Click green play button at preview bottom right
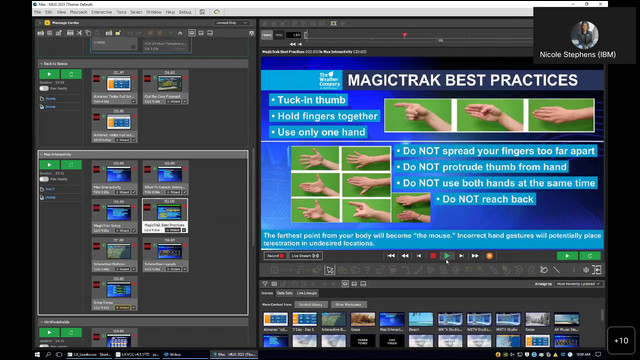Viewport: 640px width, 360px height. (x=567, y=256)
